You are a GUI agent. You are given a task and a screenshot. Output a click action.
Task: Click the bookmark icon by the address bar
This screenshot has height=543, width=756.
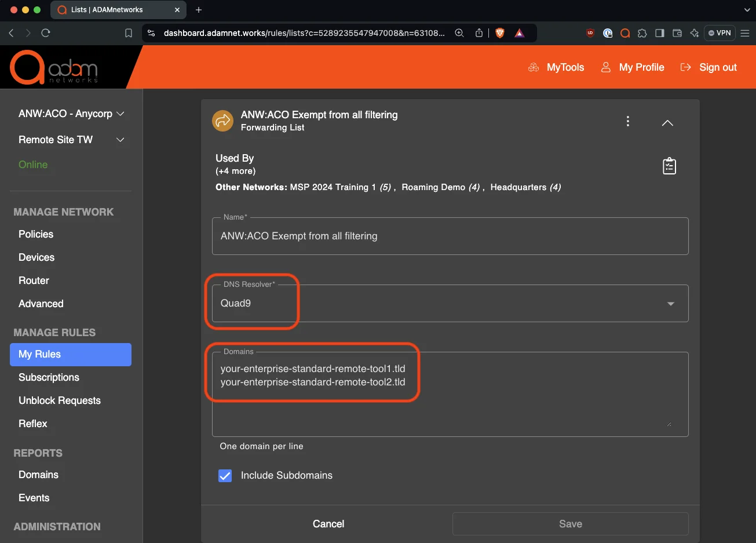(129, 33)
